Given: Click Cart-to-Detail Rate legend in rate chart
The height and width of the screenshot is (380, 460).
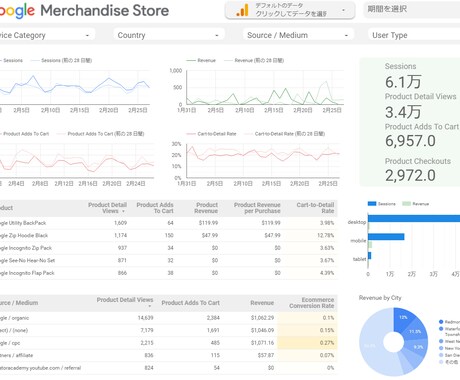Looking at the screenshot, I should [x=211, y=134].
